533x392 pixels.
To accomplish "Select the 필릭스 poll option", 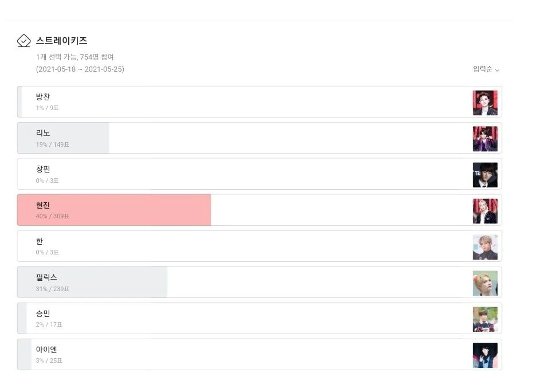I will [260, 282].
